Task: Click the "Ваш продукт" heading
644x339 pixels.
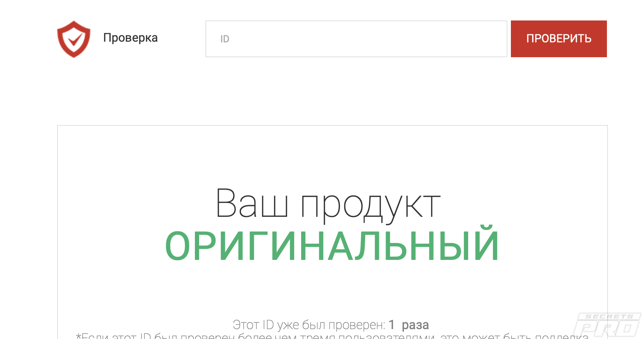Action: coord(328,204)
